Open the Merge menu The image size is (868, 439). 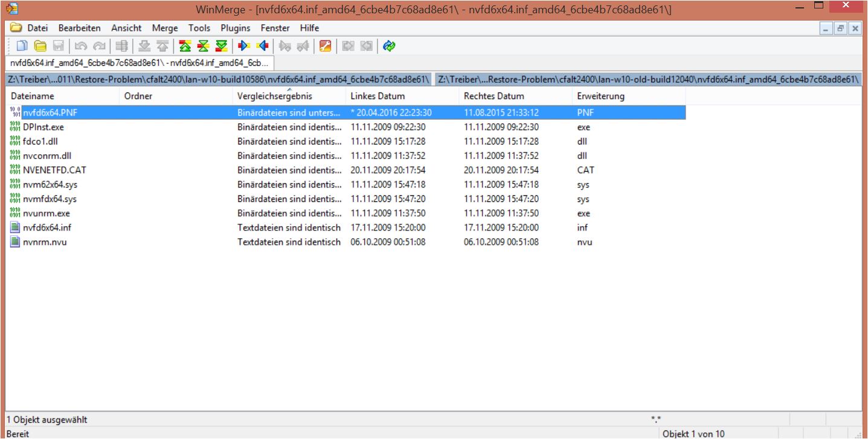pyautogui.click(x=165, y=28)
